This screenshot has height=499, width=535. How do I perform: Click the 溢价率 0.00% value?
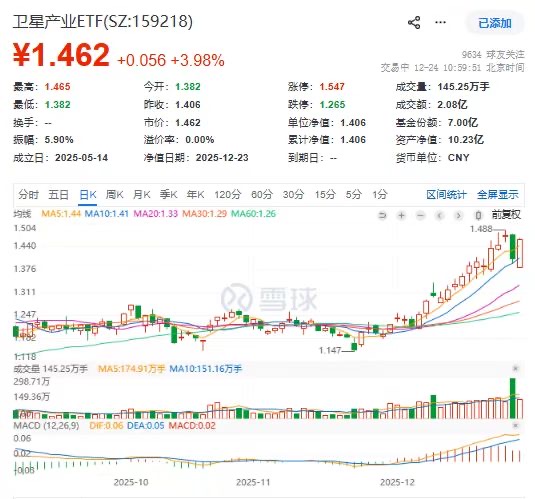[200, 140]
